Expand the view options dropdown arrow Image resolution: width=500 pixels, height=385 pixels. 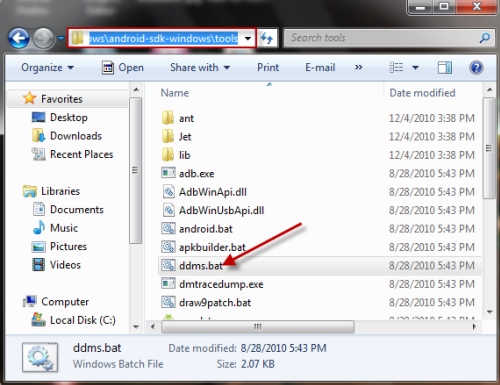(x=415, y=68)
